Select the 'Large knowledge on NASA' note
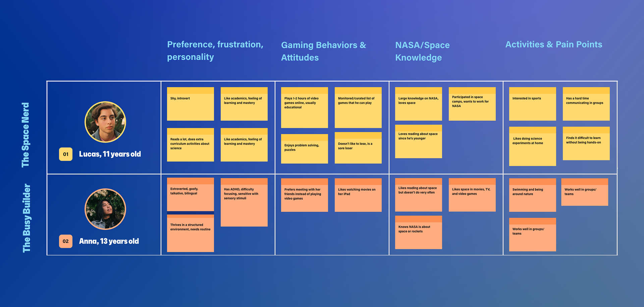 (419, 104)
